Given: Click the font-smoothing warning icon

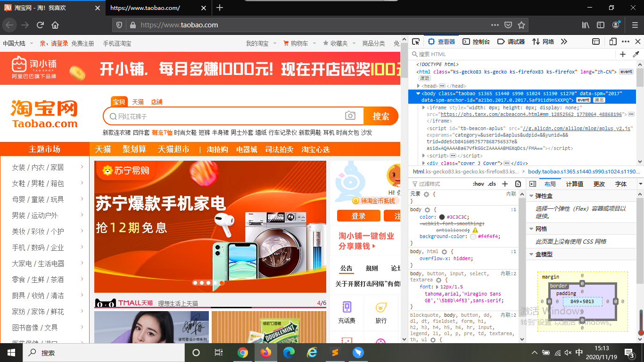Looking at the screenshot, I should (x=475, y=230).
